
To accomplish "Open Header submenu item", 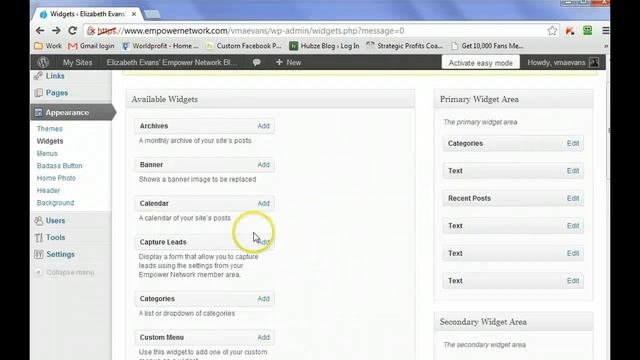I will [48, 190].
